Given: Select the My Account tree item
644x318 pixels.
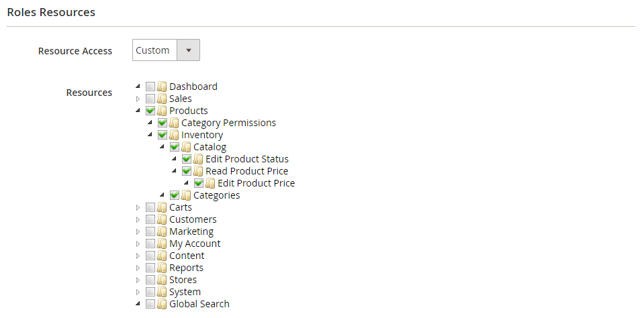Looking at the screenshot, I should pyautogui.click(x=195, y=244).
